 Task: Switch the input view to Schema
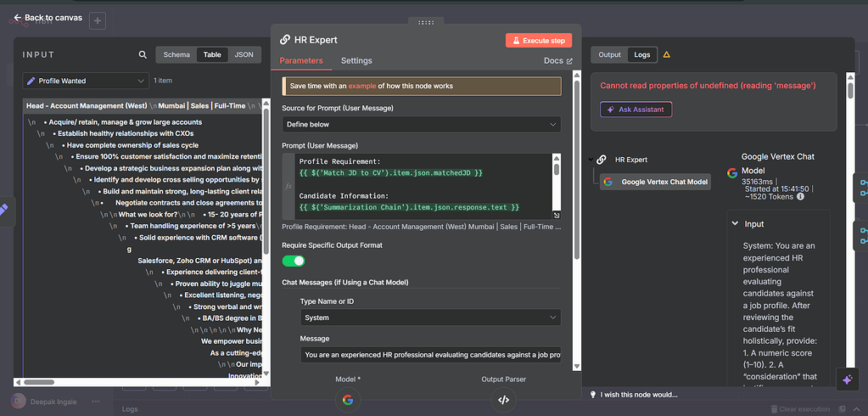click(x=176, y=55)
